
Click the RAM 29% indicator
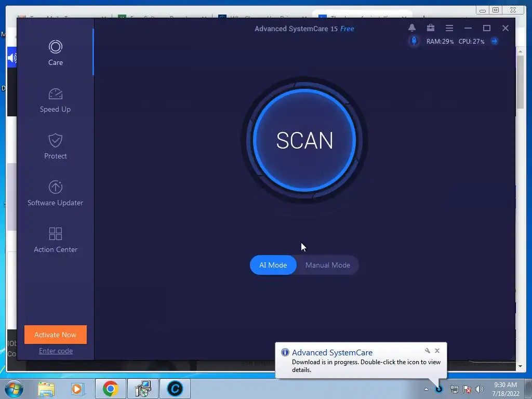tap(440, 42)
